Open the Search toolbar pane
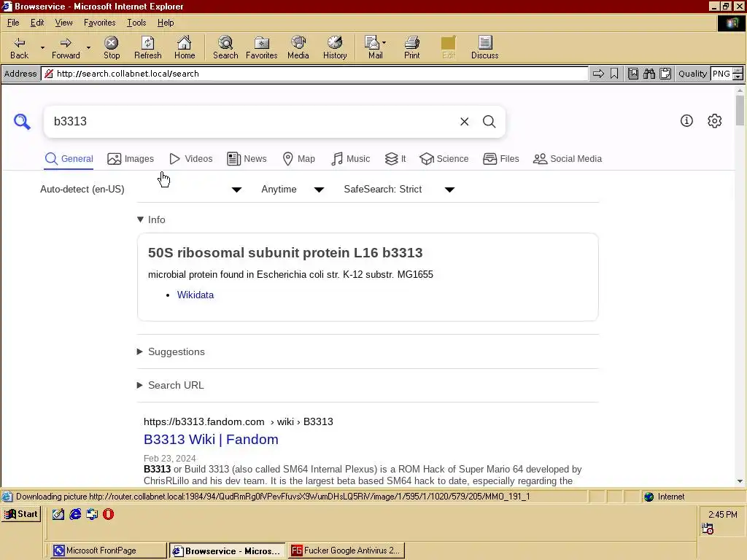The image size is (747, 560). coord(225,47)
